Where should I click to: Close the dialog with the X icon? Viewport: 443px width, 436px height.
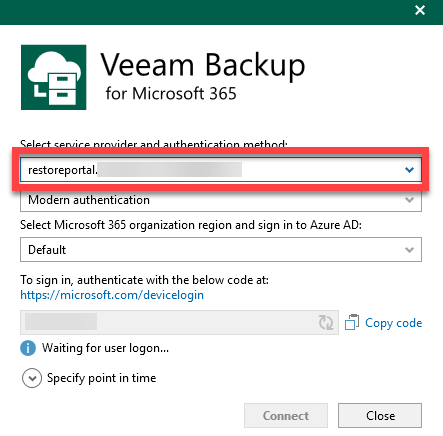tap(420, 10)
